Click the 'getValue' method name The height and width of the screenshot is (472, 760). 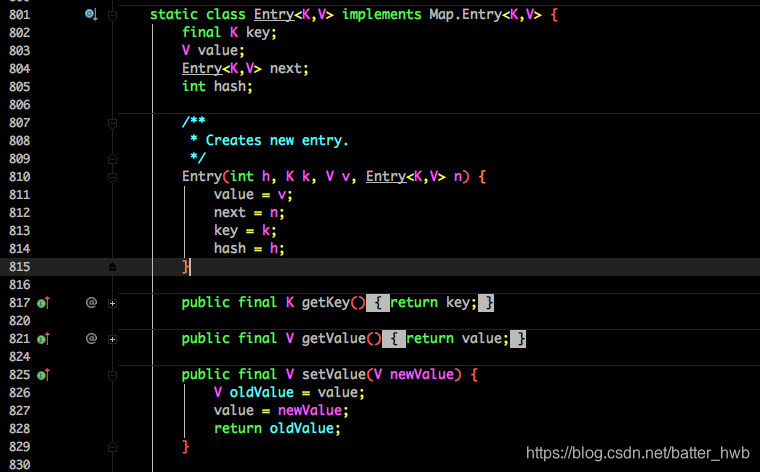(x=333, y=339)
